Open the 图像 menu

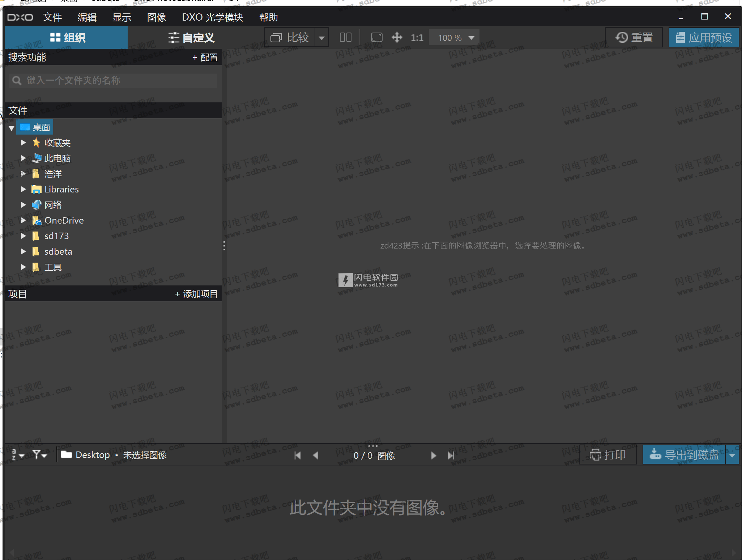coord(157,17)
